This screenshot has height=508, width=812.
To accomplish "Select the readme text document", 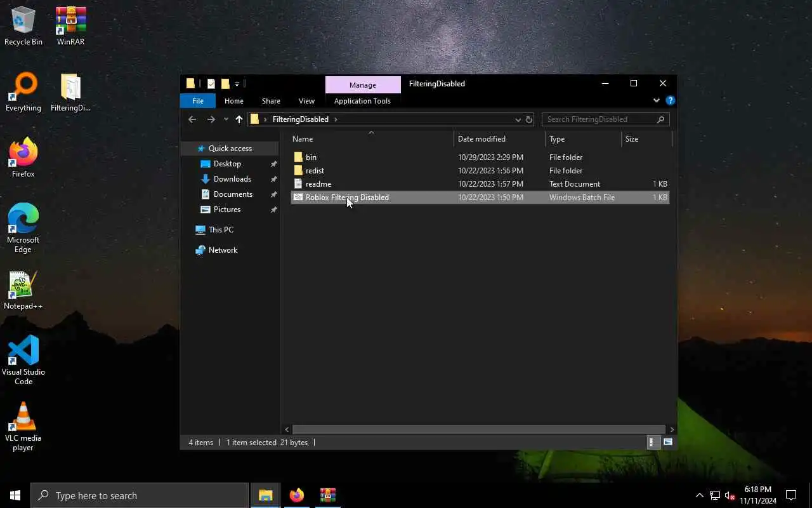I will (480, 184).
